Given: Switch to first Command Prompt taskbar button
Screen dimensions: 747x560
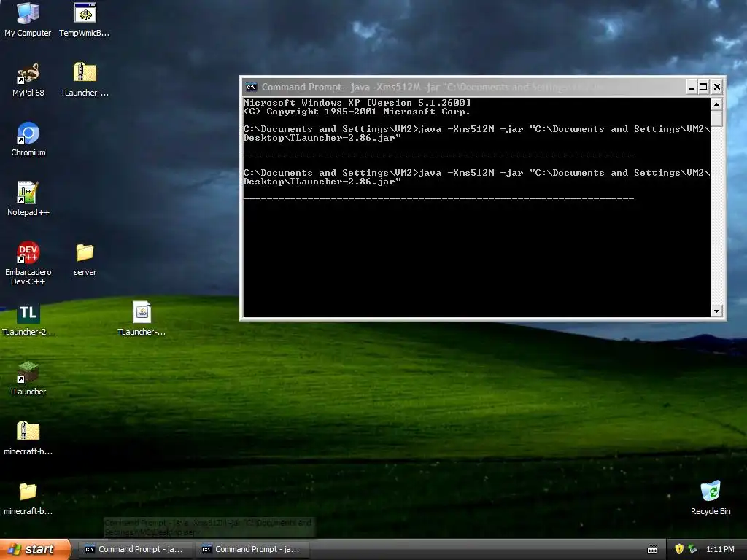Looking at the screenshot, I should click(134, 549).
